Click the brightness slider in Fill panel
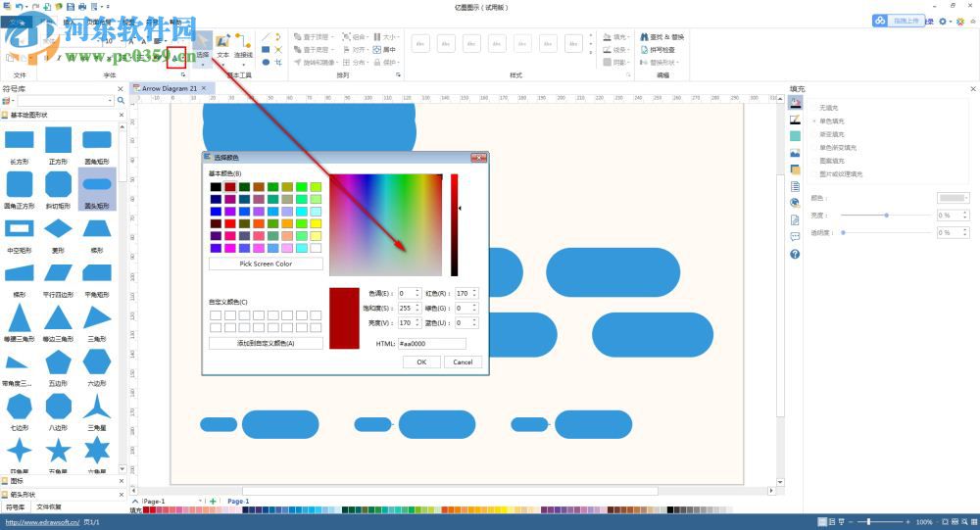The width and height of the screenshot is (980, 530). coord(886,215)
